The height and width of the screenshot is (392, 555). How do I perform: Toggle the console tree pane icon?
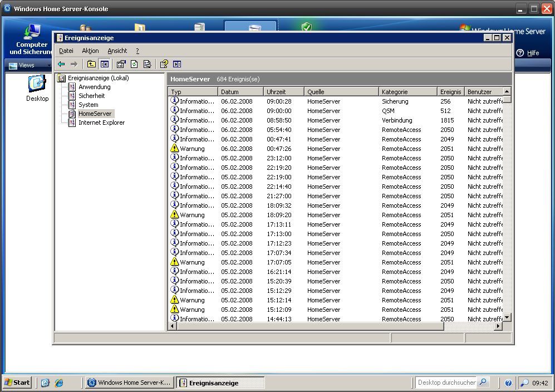coord(105,64)
